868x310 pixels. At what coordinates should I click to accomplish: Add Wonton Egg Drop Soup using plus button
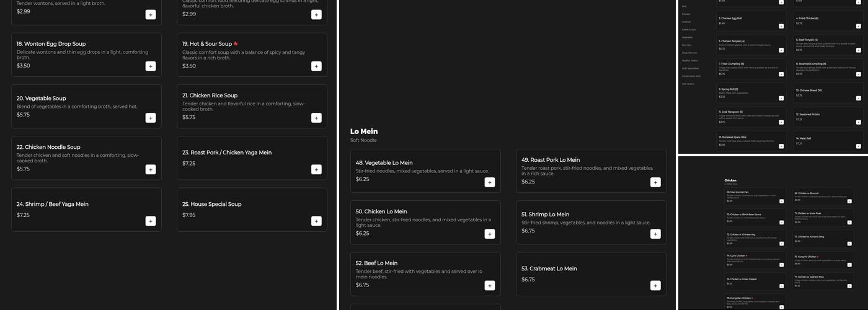coord(151,66)
